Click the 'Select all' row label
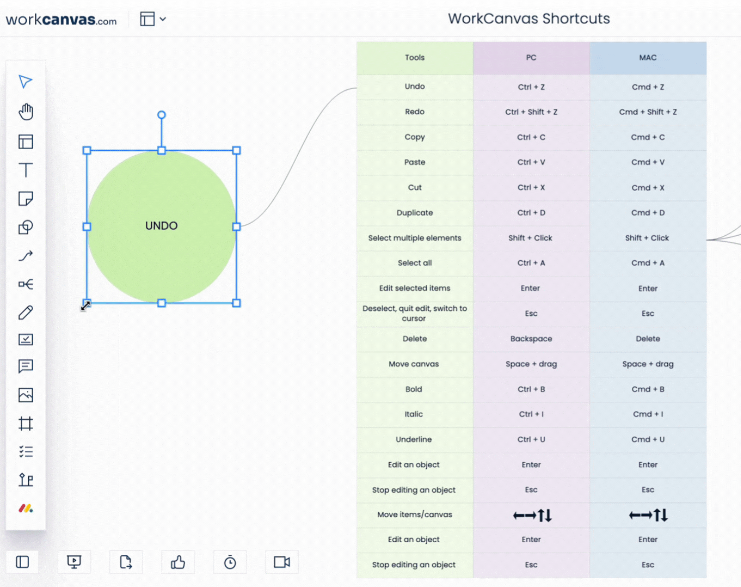 pos(414,263)
